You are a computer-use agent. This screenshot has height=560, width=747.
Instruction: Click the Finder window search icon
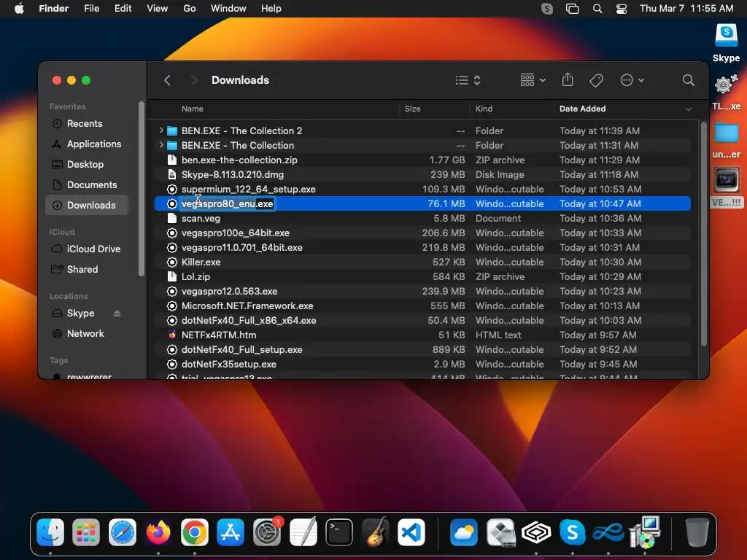(x=688, y=80)
